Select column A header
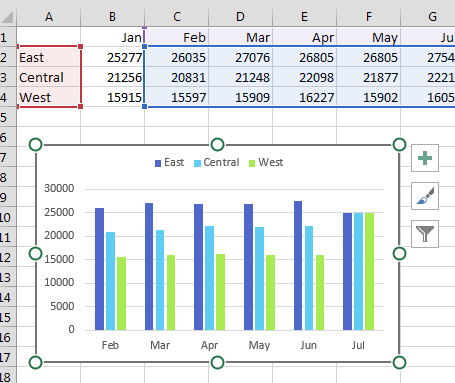 click(x=49, y=17)
